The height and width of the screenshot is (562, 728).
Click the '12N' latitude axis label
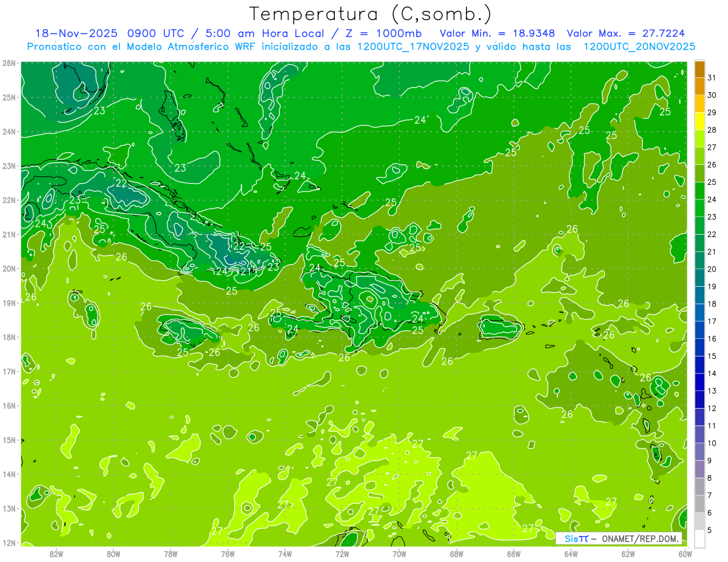9,543
